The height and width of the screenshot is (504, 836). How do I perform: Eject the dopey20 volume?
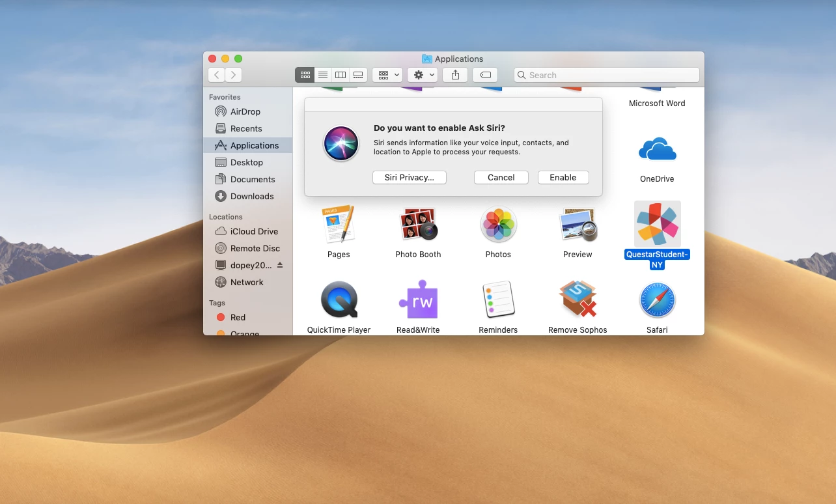pyautogui.click(x=280, y=265)
